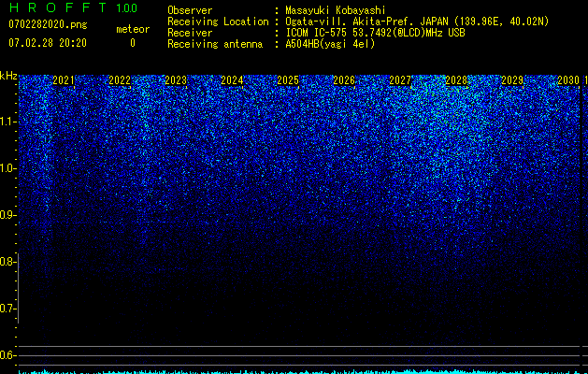The width and height of the screenshot is (588, 374).
Task: Click the kHz unit label
Action: point(8,76)
